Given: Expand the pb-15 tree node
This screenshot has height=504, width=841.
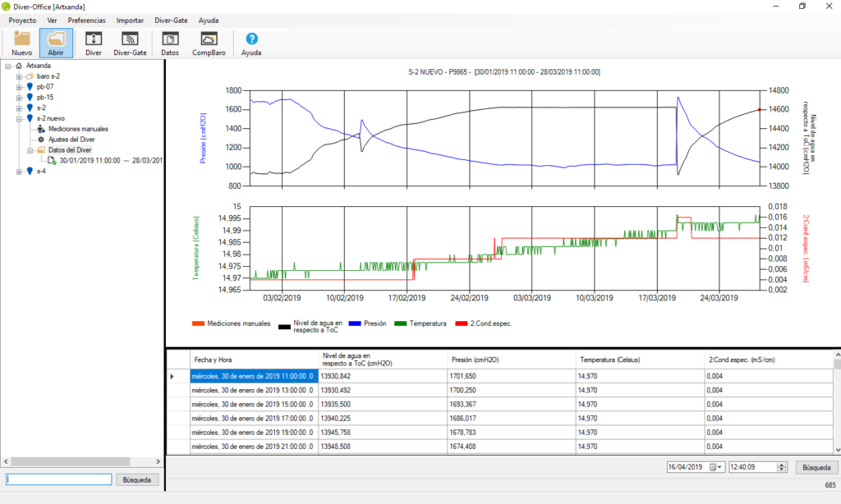Looking at the screenshot, I should pos(19,98).
